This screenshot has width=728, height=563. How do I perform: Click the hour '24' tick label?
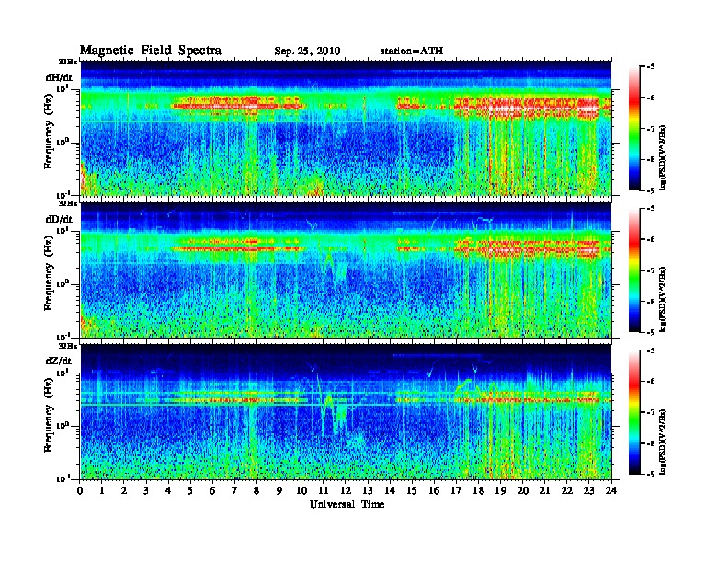(611, 490)
